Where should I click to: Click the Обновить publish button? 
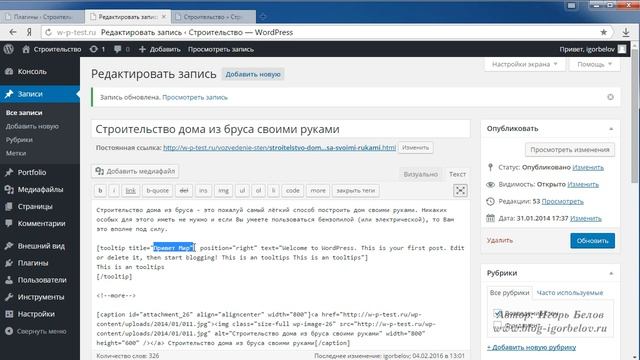point(593,241)
